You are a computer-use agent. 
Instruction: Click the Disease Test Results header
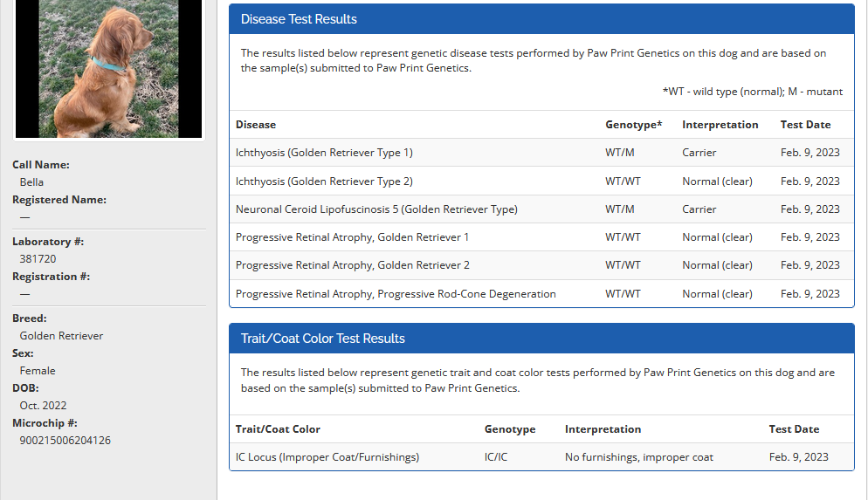pyautogui.click(x=299, y=19)
